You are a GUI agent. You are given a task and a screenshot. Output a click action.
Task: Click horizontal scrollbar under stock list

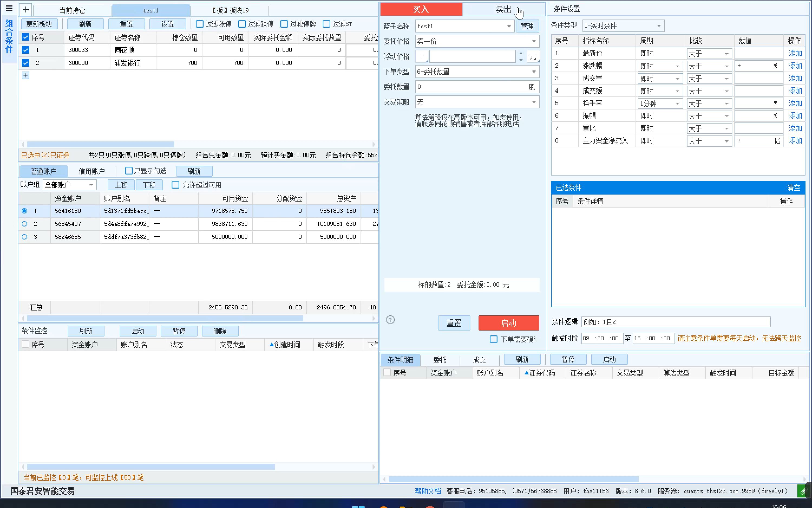click(100, 144)
